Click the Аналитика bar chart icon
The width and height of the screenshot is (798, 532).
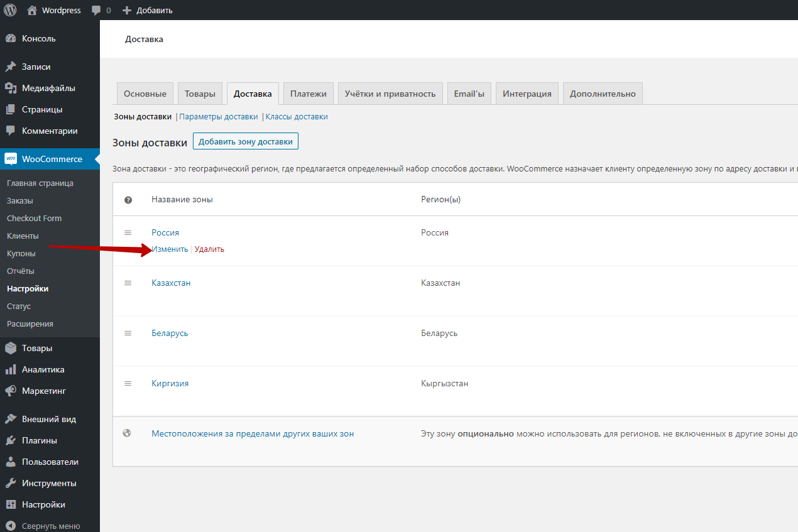click(x=11, y=369)
